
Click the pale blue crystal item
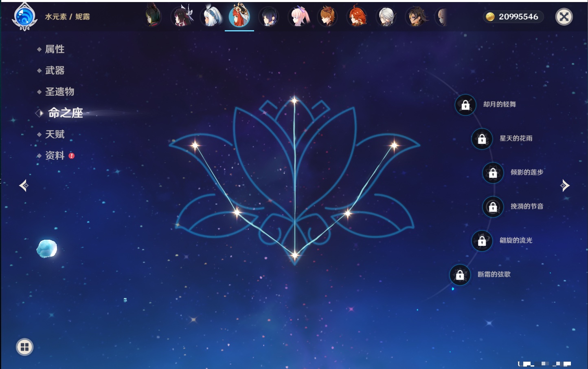[47, 249]
